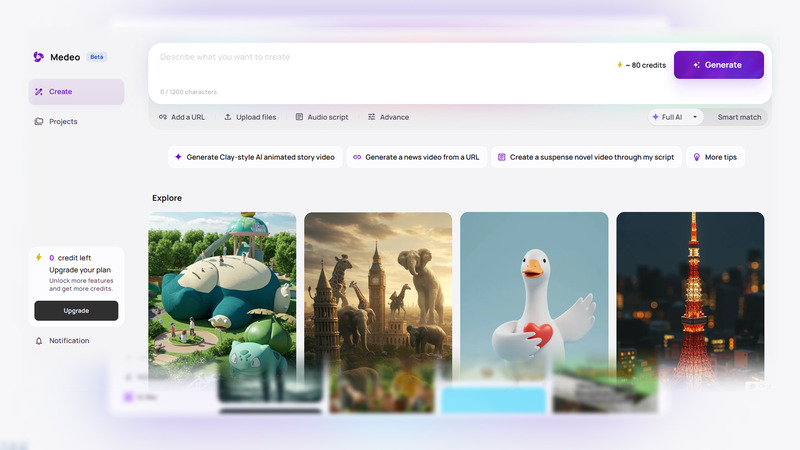Open Advance settings
Image resolution: width=800 pixels, height=450 pixels.
(388, 117)
